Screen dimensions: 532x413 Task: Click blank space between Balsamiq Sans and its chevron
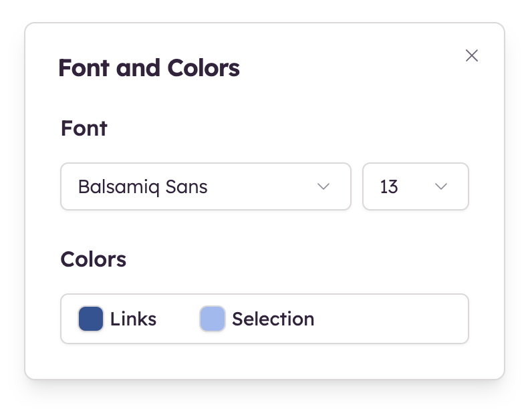[x=261, y=186]
